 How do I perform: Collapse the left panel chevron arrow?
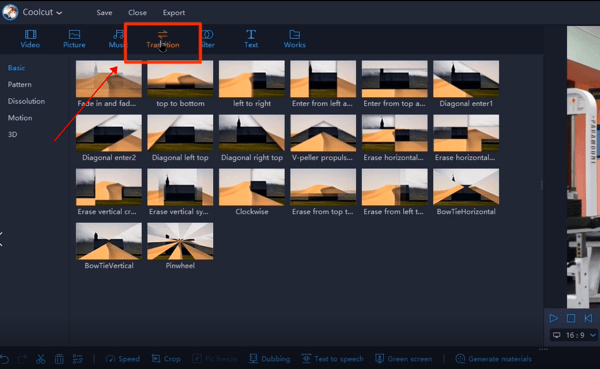[x=2, y=239]
